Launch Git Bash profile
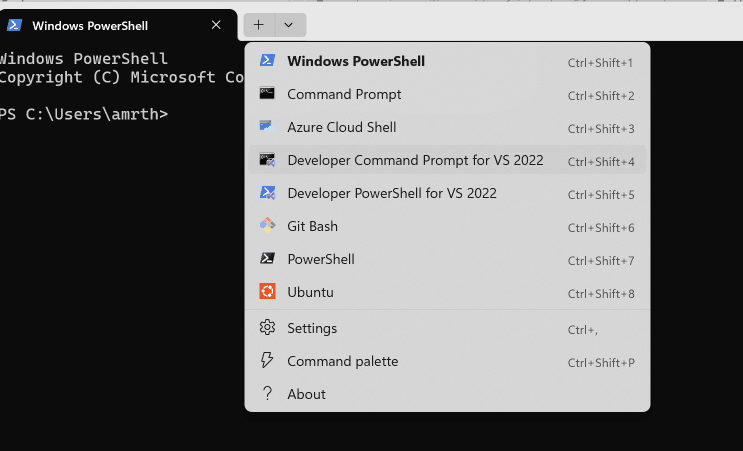The width and height of the screenshot is (743, 451). 447,226
